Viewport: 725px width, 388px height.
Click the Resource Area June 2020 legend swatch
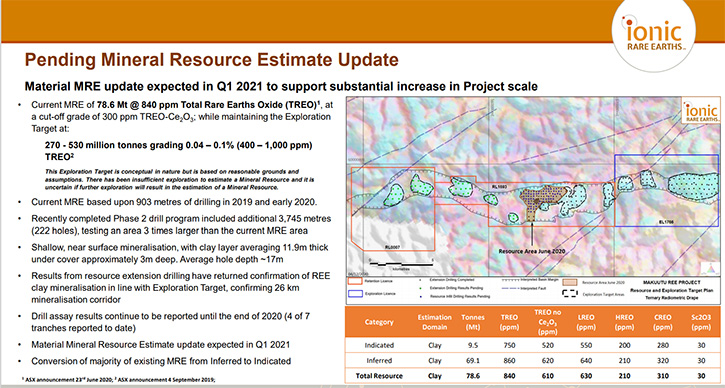click(x=570, y=282)
